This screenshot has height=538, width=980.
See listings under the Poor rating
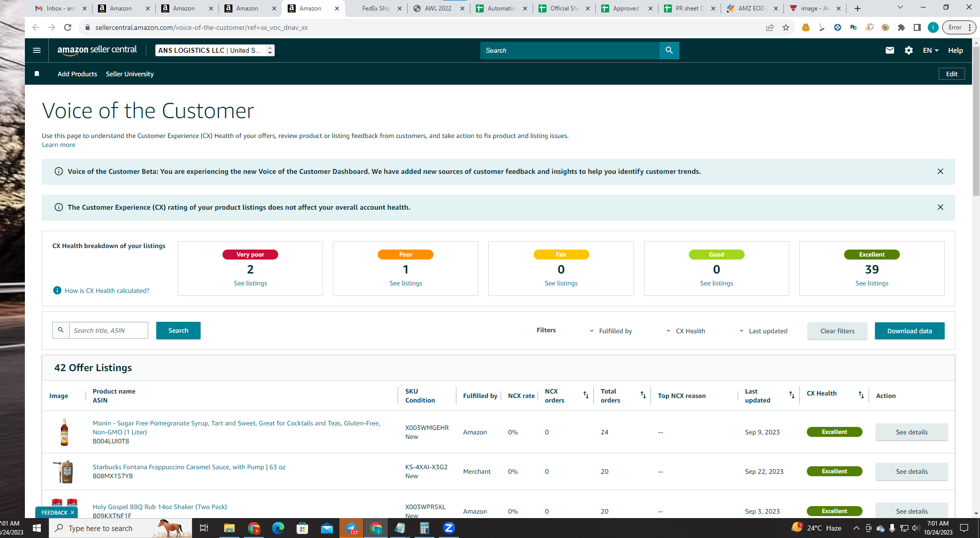[406, 283]
